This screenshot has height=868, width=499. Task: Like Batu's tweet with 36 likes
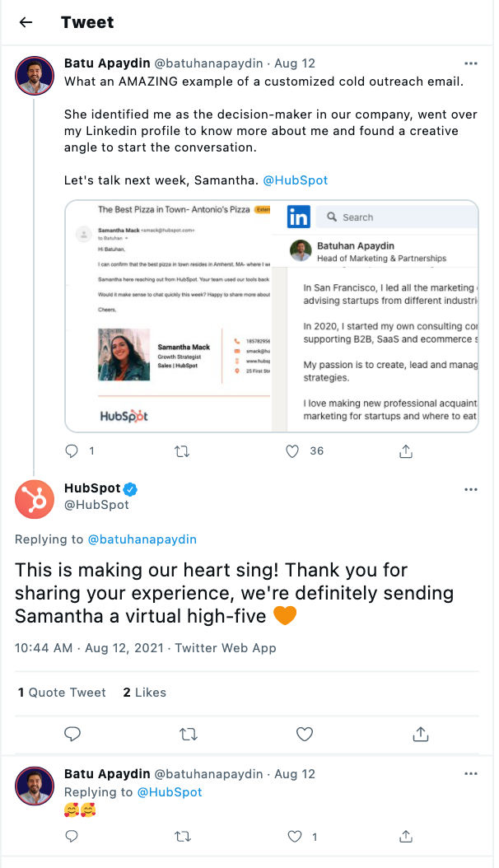(x=291, y=451)
